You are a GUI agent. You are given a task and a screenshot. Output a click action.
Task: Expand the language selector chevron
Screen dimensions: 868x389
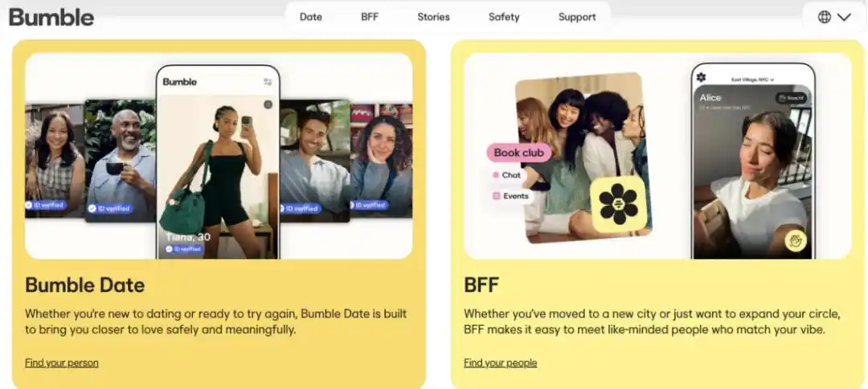(844, 17)
